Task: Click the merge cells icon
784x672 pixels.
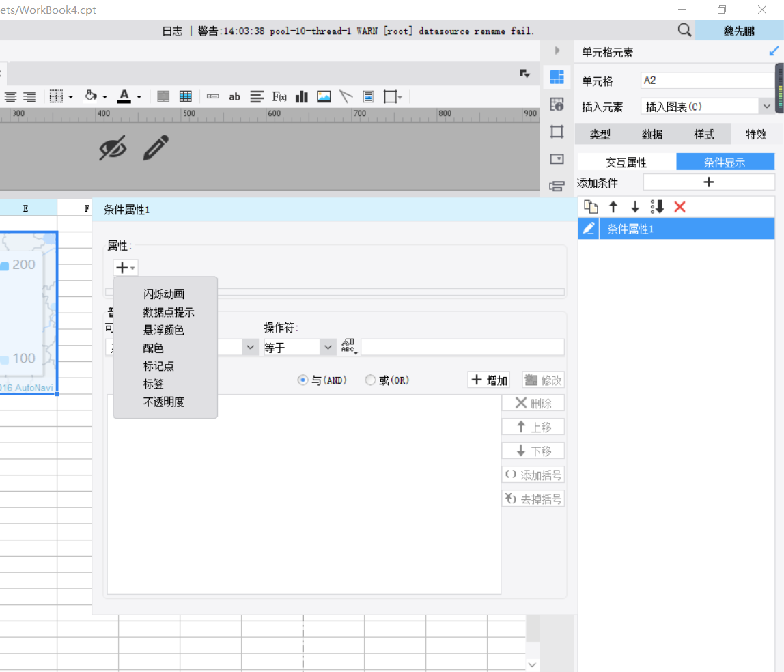Action: [163, 96]
